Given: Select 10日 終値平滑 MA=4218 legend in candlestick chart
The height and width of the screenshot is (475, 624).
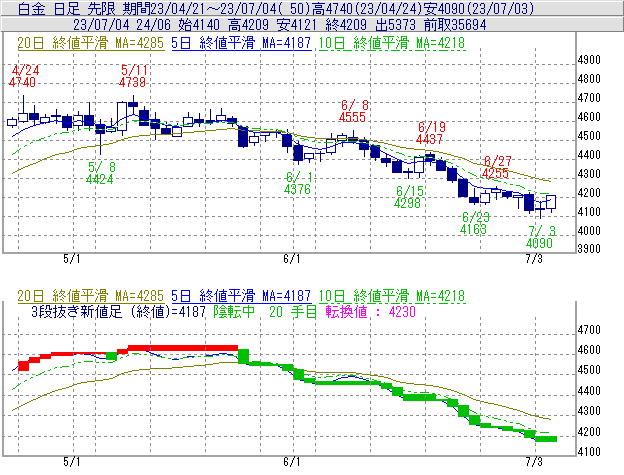Looking at the screenshot, I should [392, 43].
